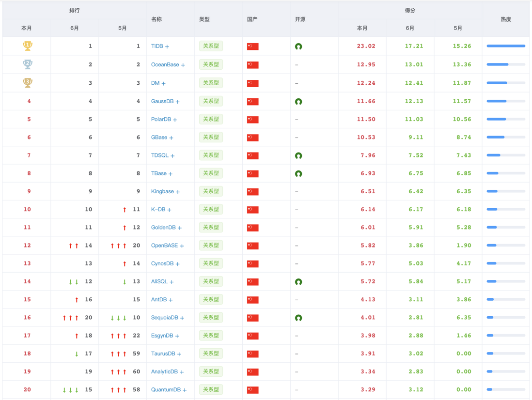Click the popularity bar in OceanBase row
Image resolution: width=532 pixels, height=400 pixels.
click(506, 64)
